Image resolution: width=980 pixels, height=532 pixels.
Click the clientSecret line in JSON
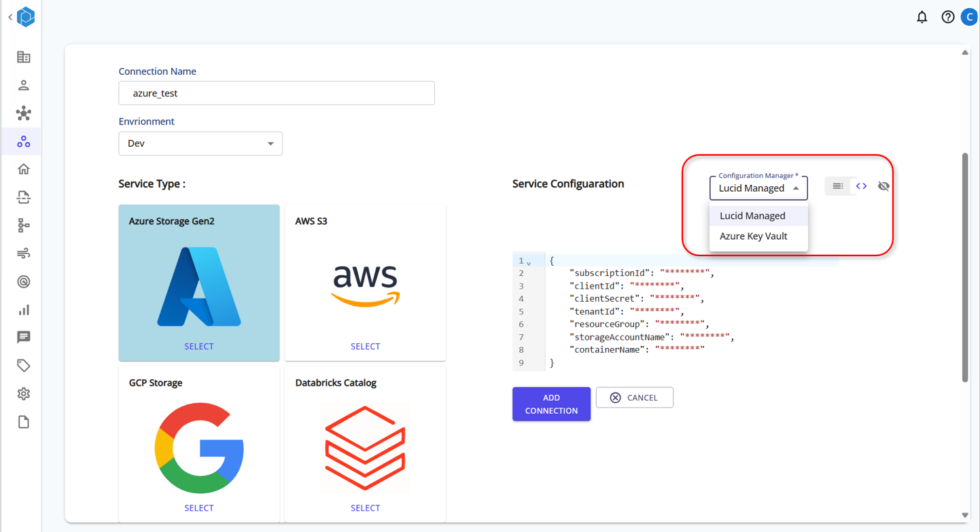(x=637, y=298)
